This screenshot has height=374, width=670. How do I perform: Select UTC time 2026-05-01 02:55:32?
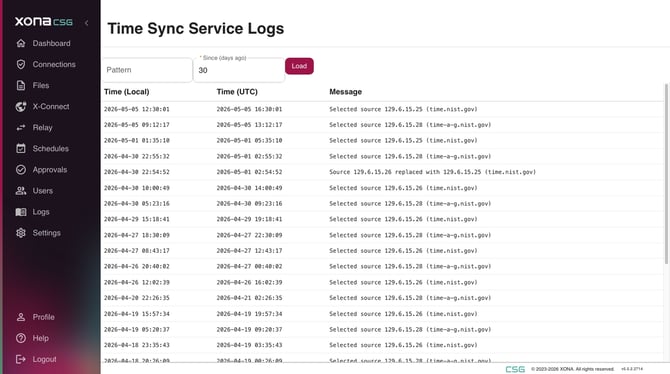coord(249,156)
